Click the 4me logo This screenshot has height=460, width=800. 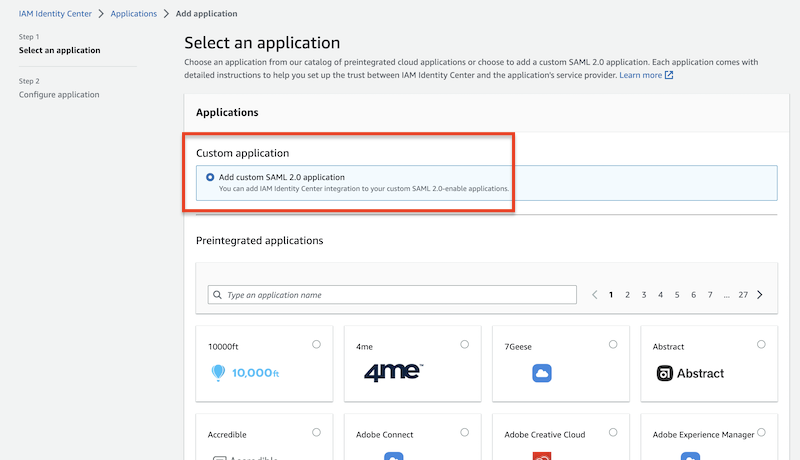click(x=393, y=372)
